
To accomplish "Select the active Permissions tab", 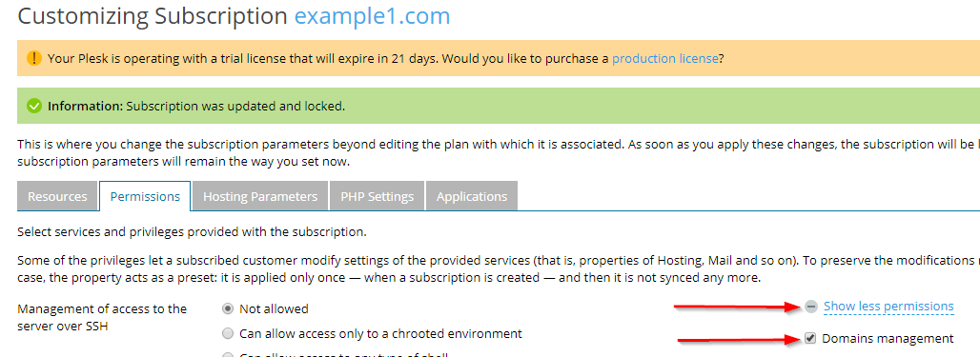I will pos(145,196).
